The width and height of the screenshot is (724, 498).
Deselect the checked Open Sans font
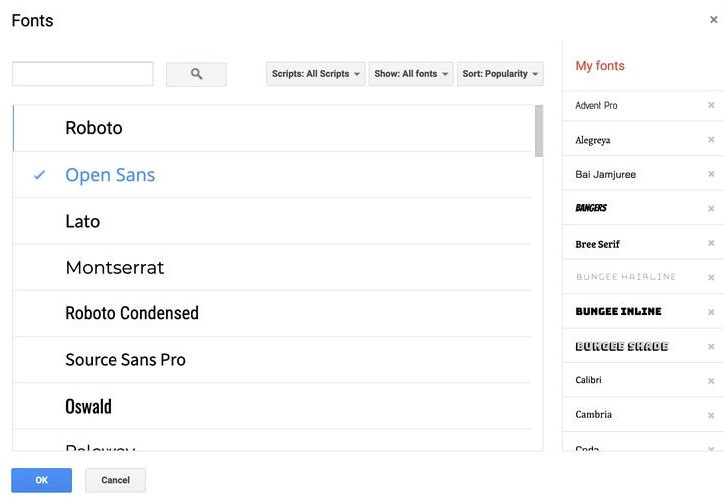272,174
